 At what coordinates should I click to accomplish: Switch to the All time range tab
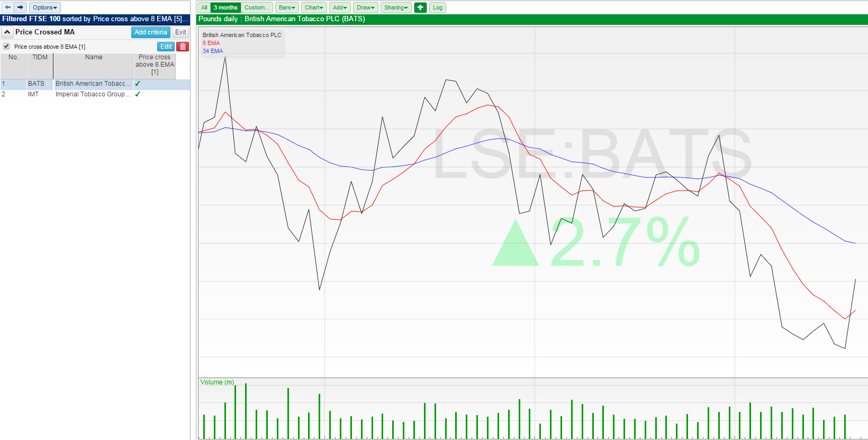tap(204, 7)
